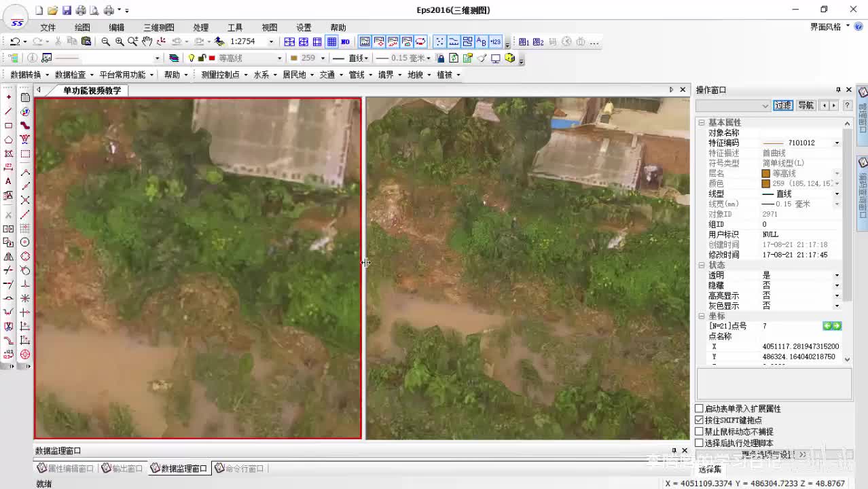Click the 图2 view icon

coord(539,41)
